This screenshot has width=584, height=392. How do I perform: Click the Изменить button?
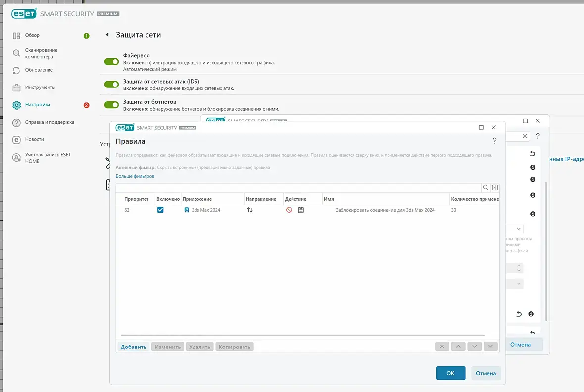point(168,347)
